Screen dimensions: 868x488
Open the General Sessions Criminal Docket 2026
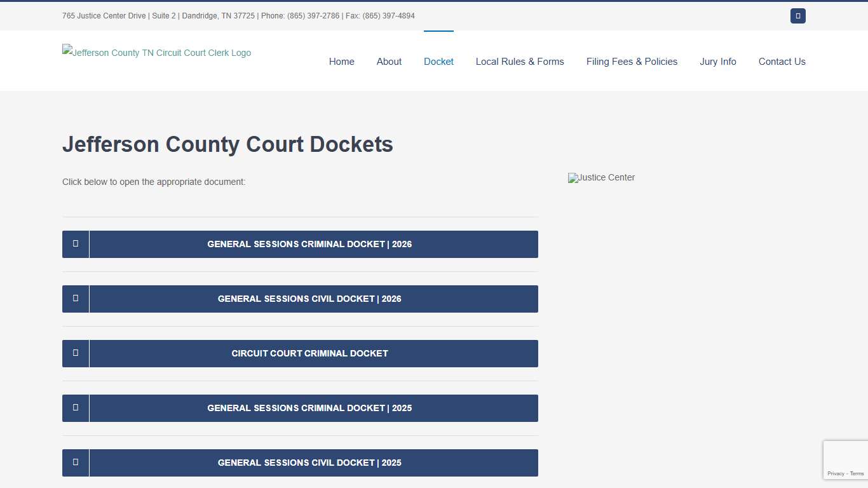(309, 244)
